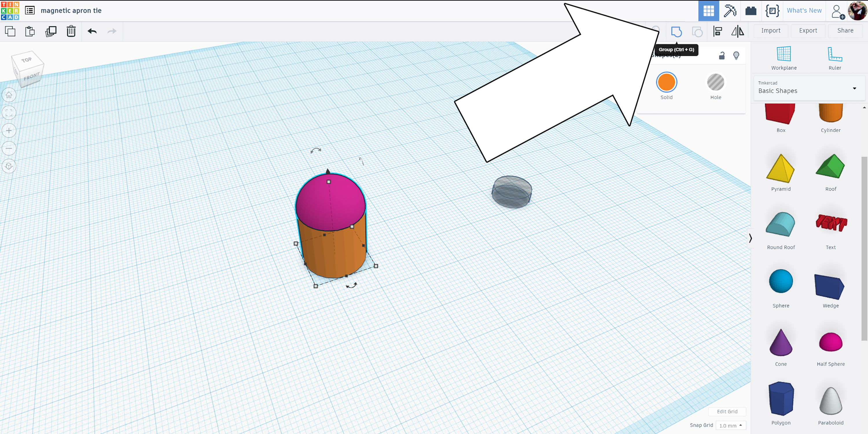Viewport: 868px width, 434px height.
Task: Click the Edit Grid button
Action: (x=727, y=411)
